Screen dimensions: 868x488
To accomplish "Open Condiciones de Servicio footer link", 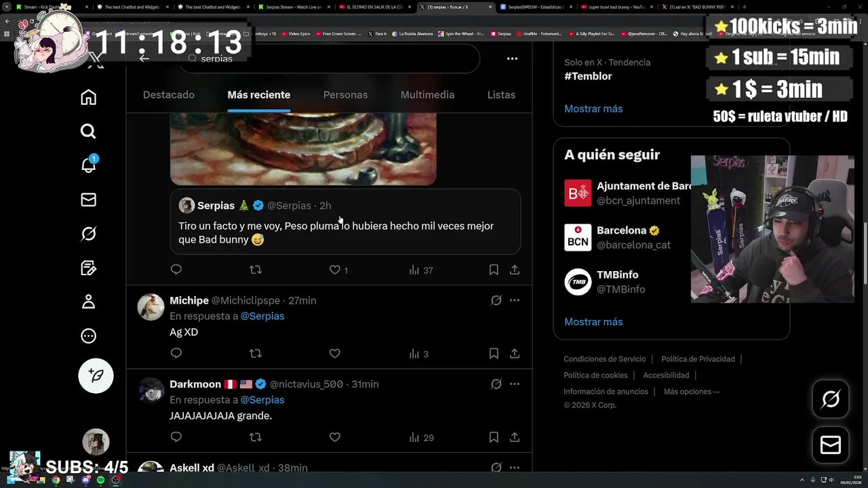I will (x=605, y=359).
